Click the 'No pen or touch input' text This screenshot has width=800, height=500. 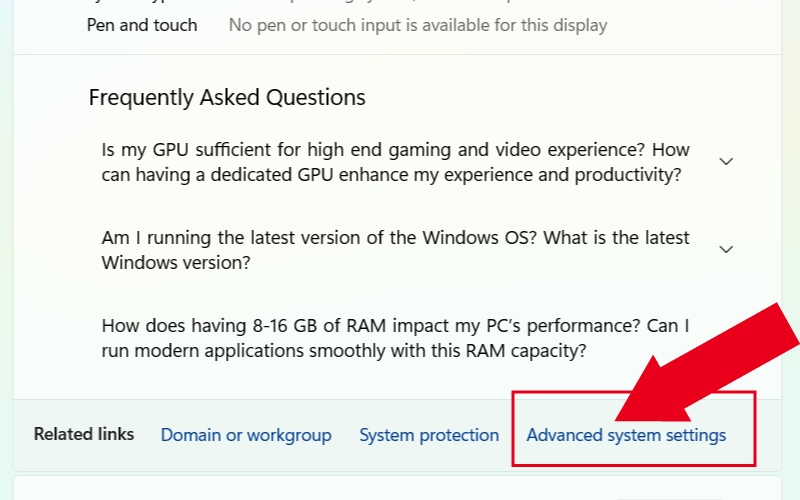[x=417, y=25]
